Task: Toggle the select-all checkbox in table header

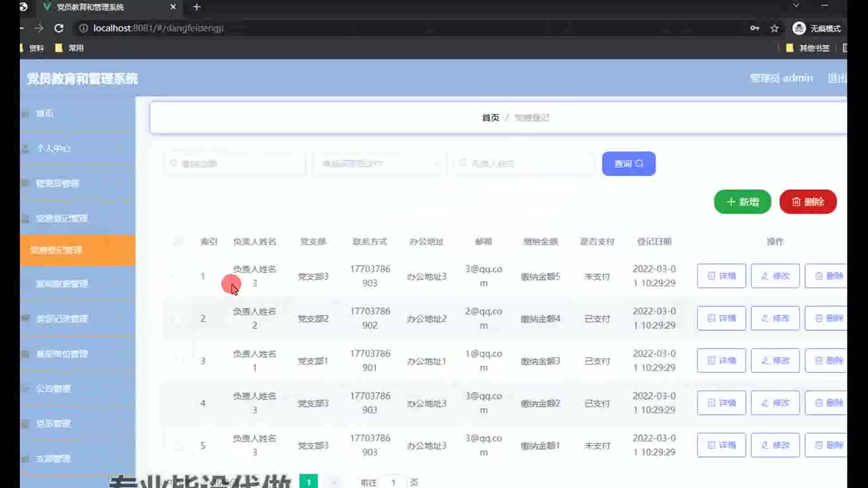Action: click(x=179, y=241)
